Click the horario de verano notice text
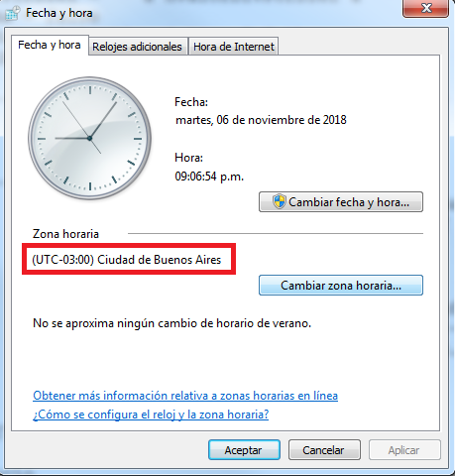The height and width of the screenshot is (476, 455). (x=172, y=323)
